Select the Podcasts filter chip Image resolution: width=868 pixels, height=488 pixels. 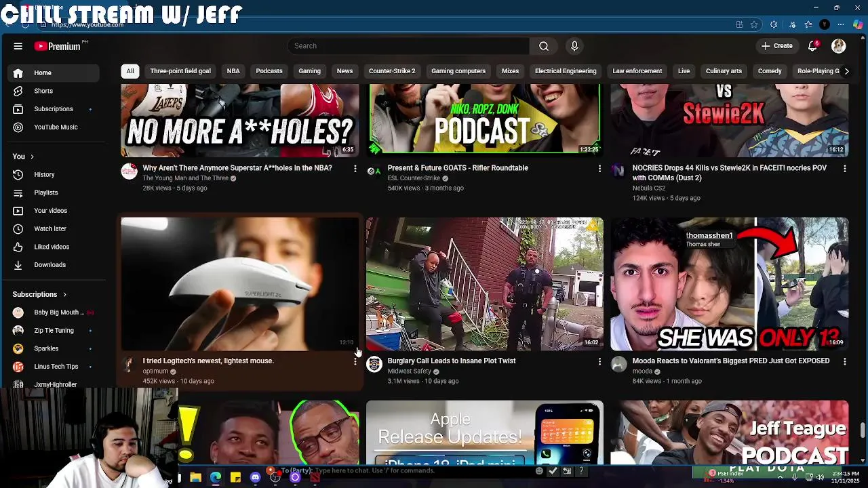coord(269,71)
